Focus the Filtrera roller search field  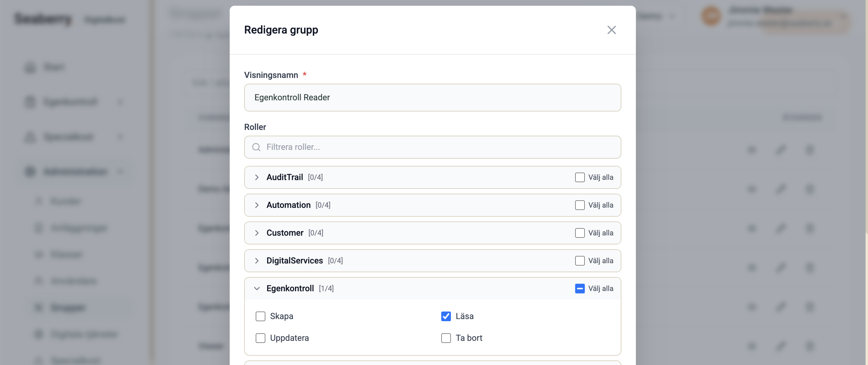[x=432, y=147]
